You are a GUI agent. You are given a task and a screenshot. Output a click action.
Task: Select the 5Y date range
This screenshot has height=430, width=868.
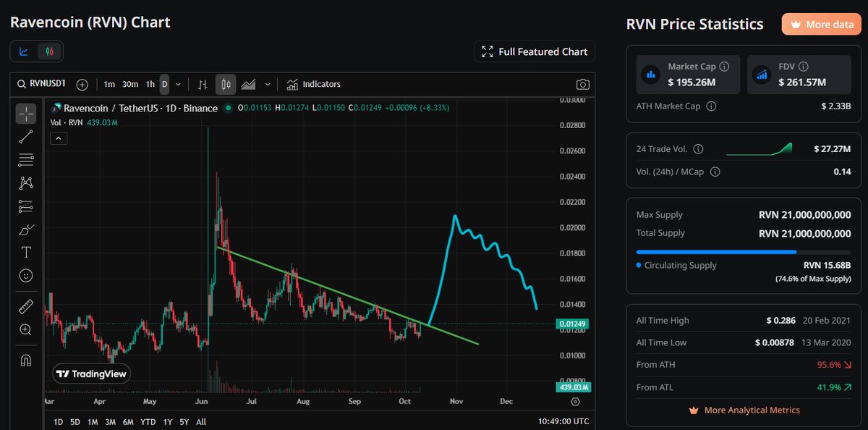click(184, 422)
